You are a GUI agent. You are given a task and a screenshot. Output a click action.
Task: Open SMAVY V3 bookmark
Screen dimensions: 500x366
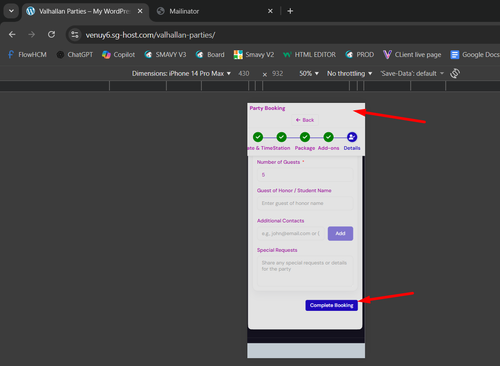click(165, 55)
